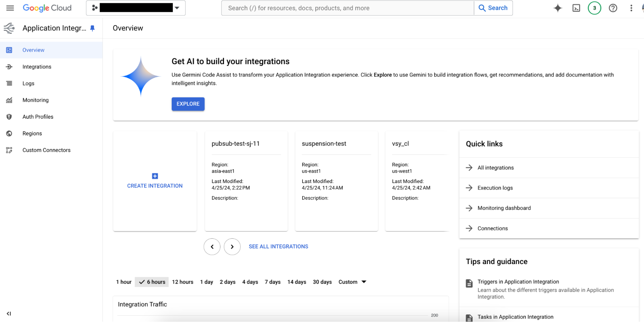Open the Regions section

32,133
